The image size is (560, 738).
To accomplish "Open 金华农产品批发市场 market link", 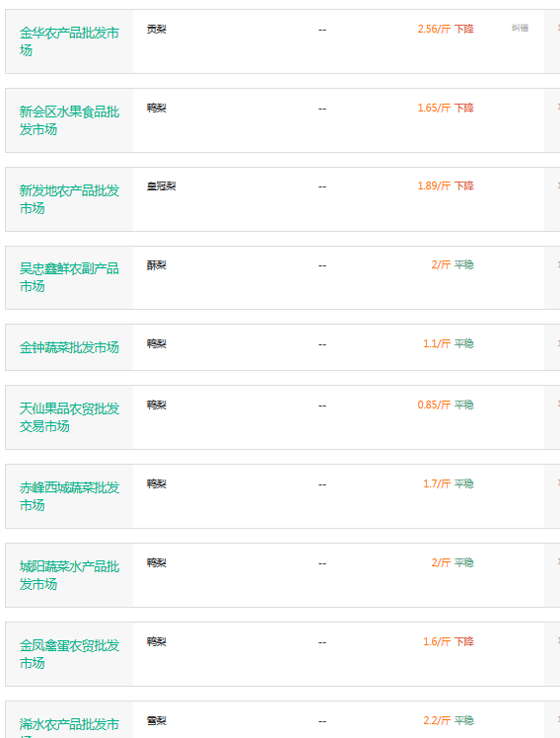I will (x=69, y=41).
